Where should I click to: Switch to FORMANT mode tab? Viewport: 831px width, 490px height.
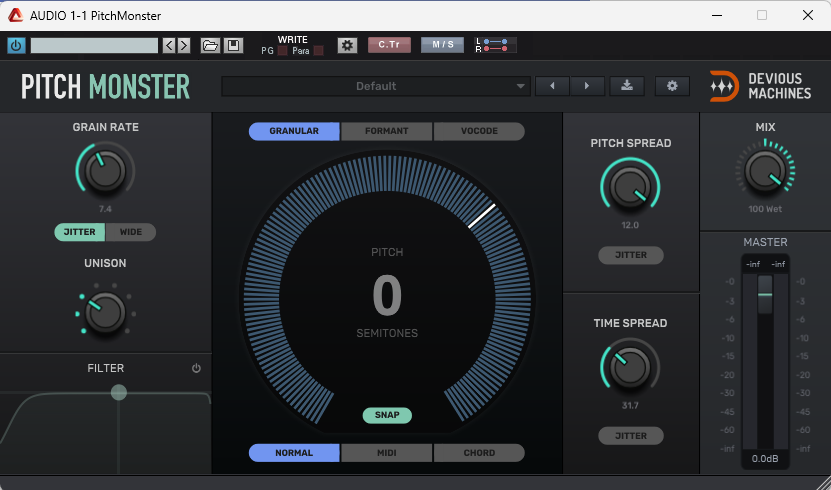(386, 131)
